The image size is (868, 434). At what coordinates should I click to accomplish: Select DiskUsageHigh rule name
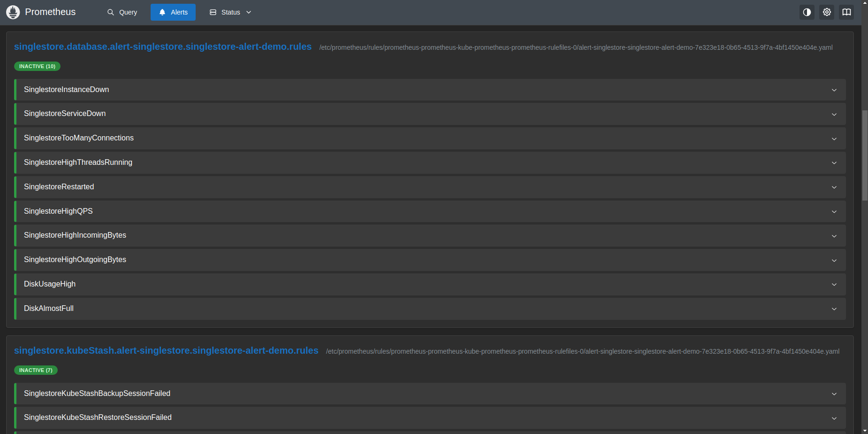(50, 284)
